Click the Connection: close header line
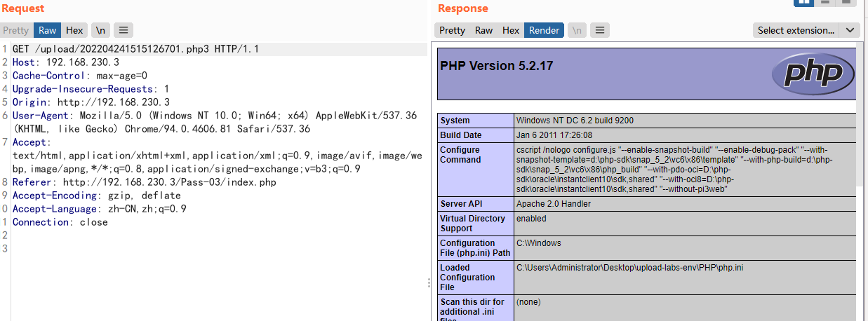868x321 pixels. click(x=60, y=222)
